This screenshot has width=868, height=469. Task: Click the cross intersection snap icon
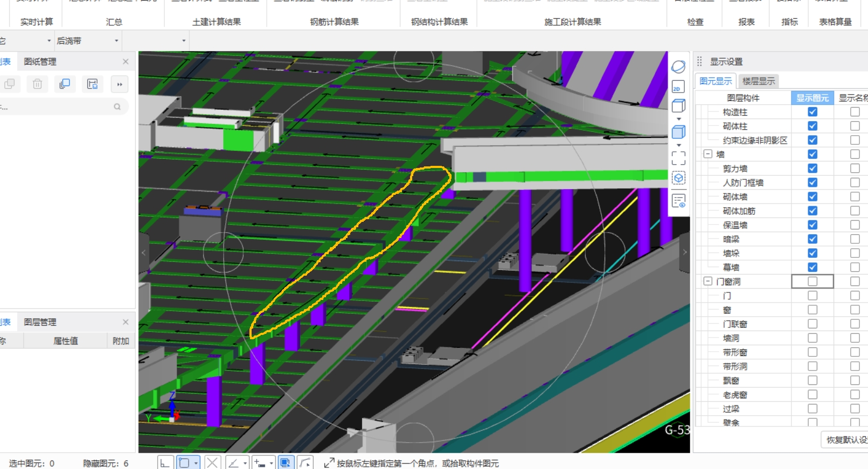(212, 463)
